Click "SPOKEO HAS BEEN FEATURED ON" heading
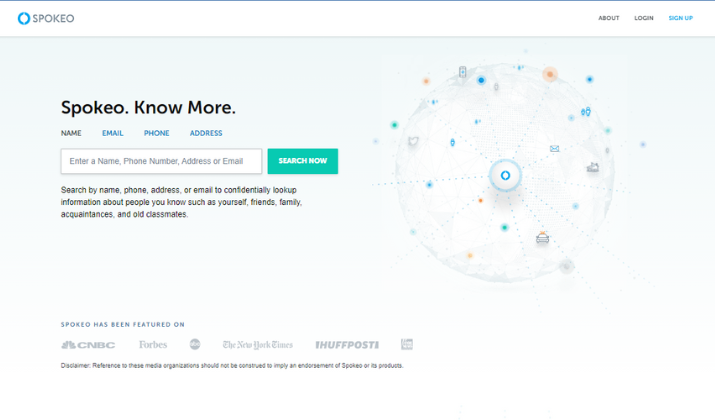Screen dimensions: 715x420 click(x=123, y=325)
